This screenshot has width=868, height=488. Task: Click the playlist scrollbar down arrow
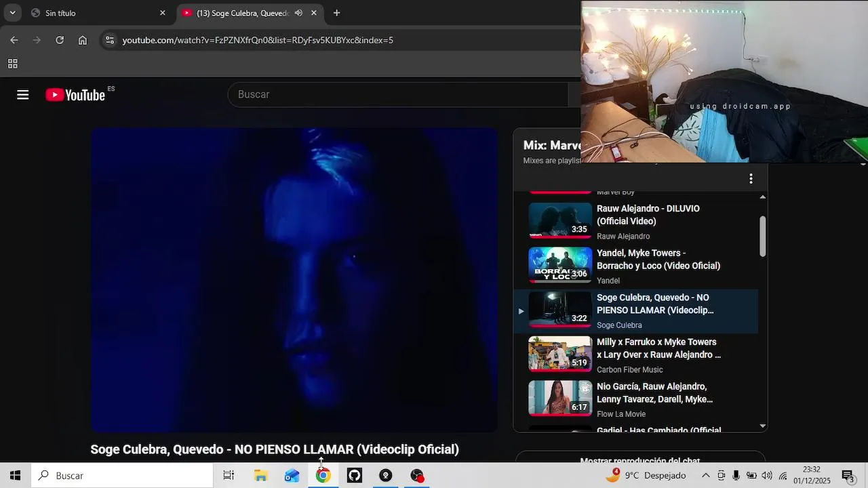tap(763, 426)
